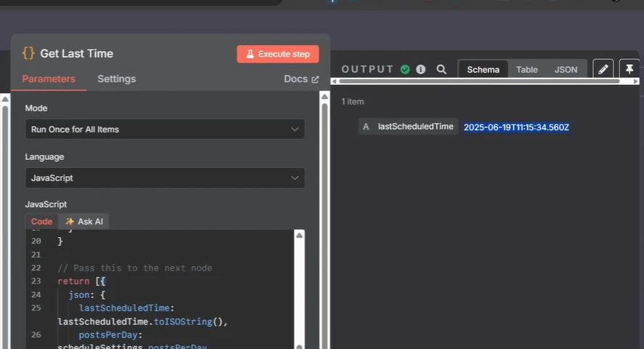This screenshot has width=644, height=349.
Task: Click the comment text on line 22
Action: click(135, 268)
